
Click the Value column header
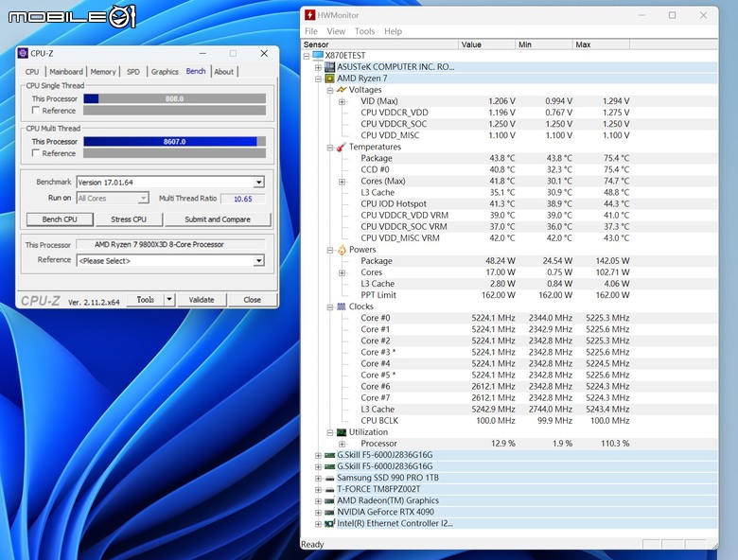[486, 44]
